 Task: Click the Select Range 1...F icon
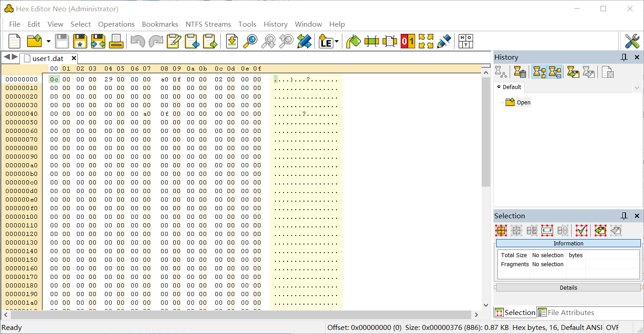coord(547,231)
